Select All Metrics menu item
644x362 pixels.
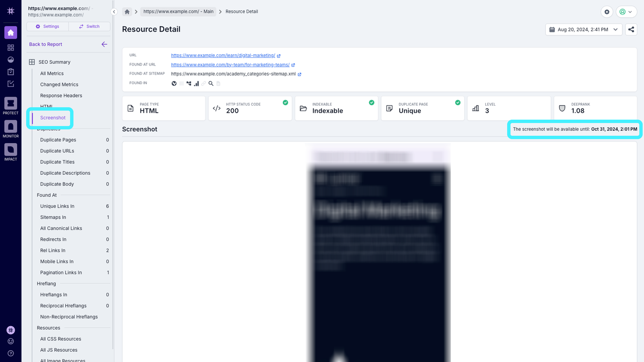pos(52,73)
